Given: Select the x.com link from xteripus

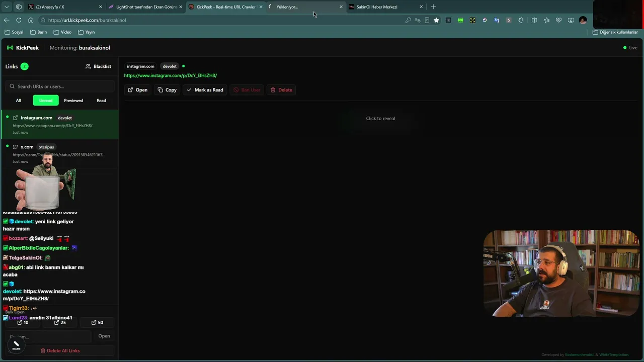Looking at the screenshot, I should pos(60,154).
